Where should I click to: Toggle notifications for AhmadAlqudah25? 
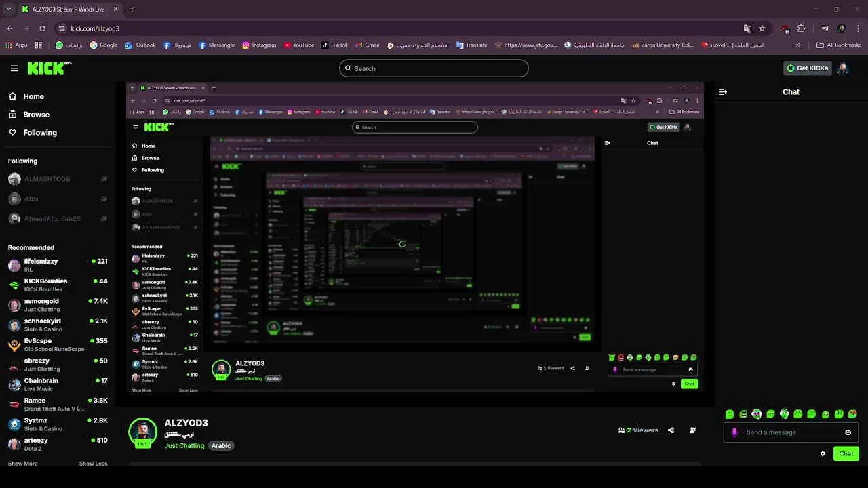104,218
